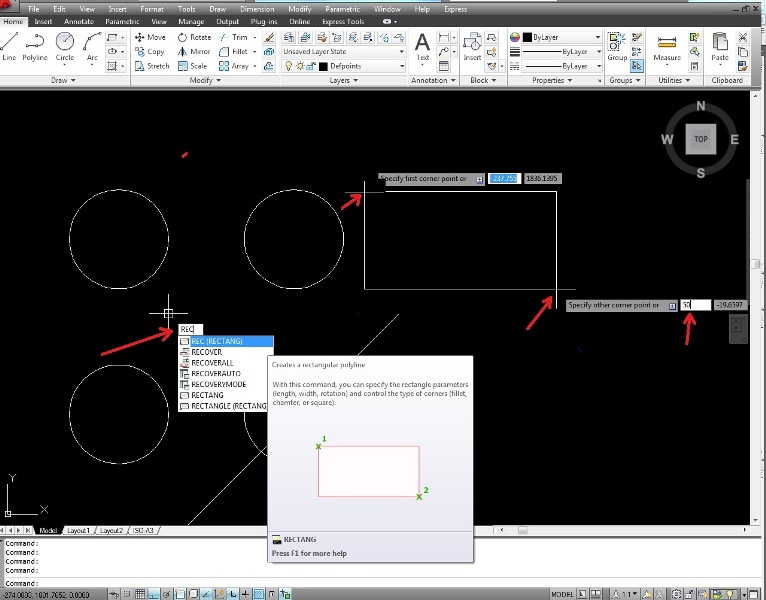Click Match Properties icon in Clipboard panel
This screenshot has height=600, width=766.
[x=743, y=66]
